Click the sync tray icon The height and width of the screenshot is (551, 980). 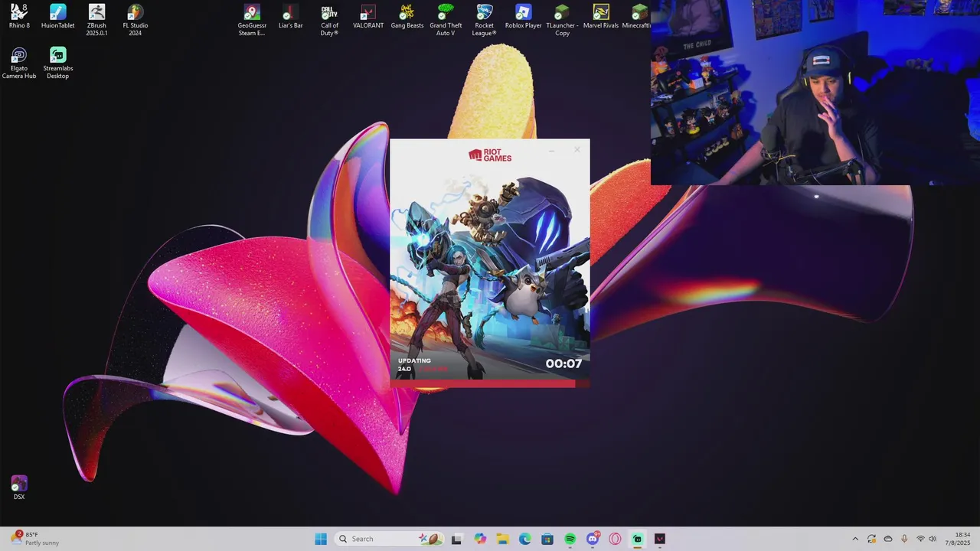pos(871,539)
